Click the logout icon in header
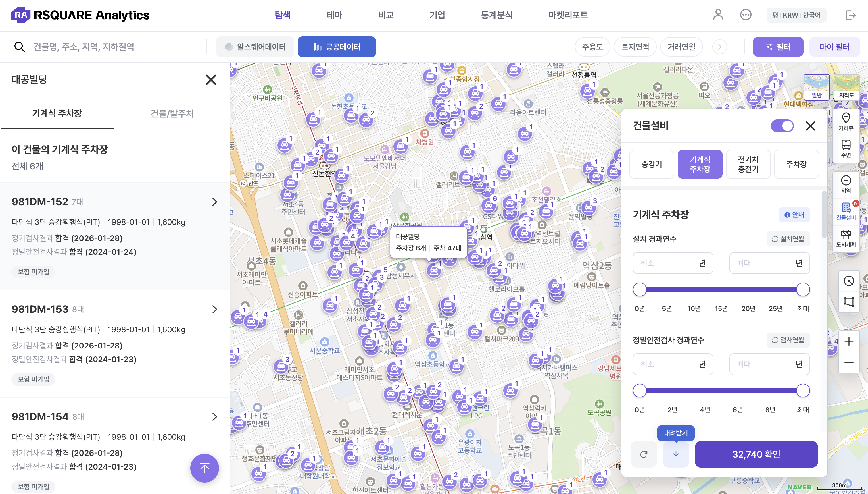Image resolution: width=868 pixels, height=494 pixels. click(x=850, y=15)
